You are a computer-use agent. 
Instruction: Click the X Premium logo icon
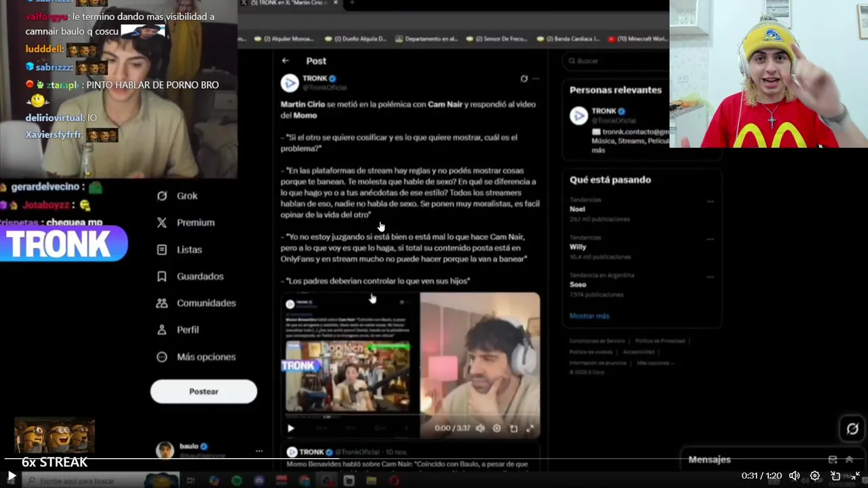[161, 222]
